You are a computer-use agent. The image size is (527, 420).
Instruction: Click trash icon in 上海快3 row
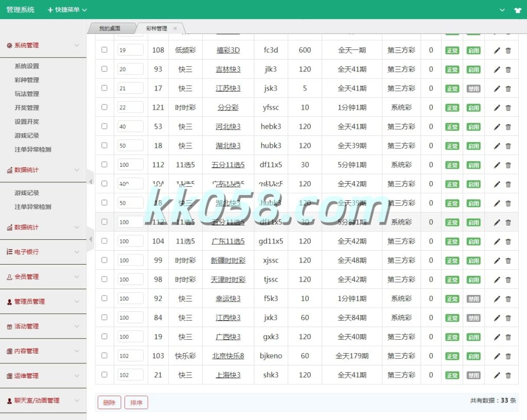coord(508,375)
